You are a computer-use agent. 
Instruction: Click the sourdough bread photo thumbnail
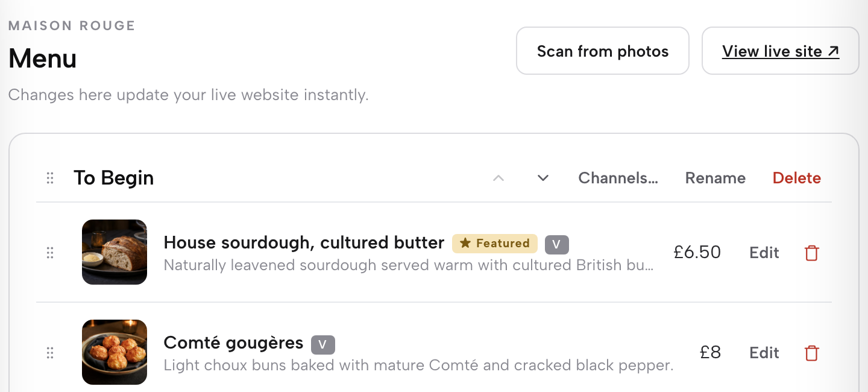(115, 252)
